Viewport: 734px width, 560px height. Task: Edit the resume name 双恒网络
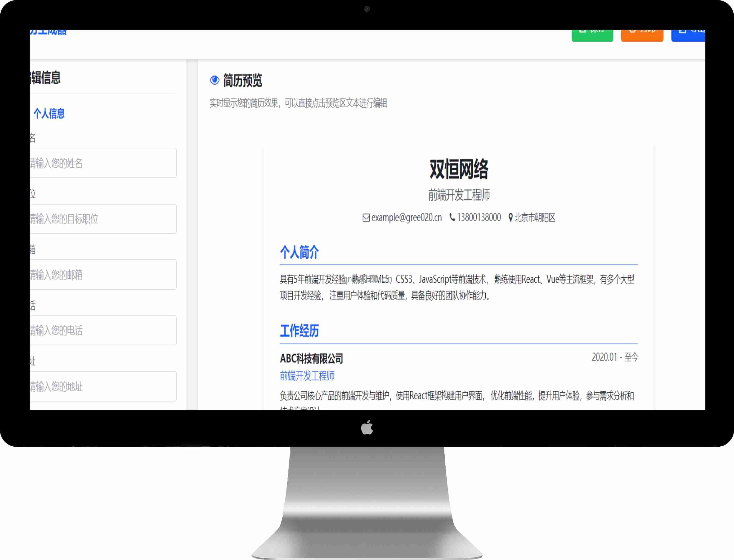[x=459, y=169]
